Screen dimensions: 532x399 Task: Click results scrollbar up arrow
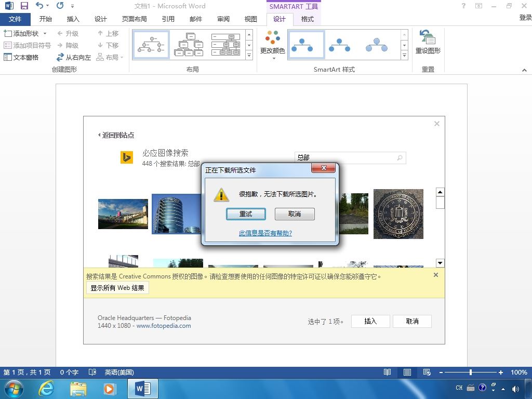[440, 192]
